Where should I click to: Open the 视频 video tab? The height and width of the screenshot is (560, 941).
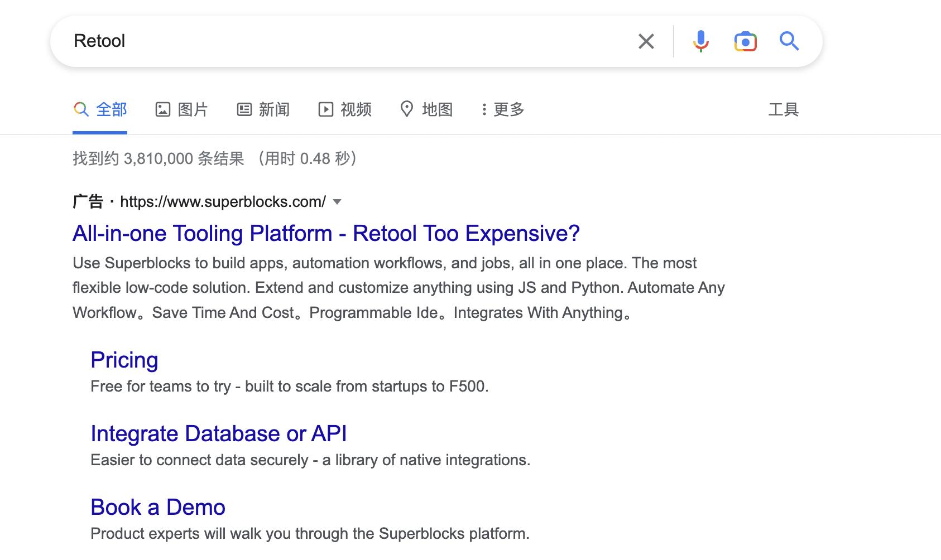(356, 109)
